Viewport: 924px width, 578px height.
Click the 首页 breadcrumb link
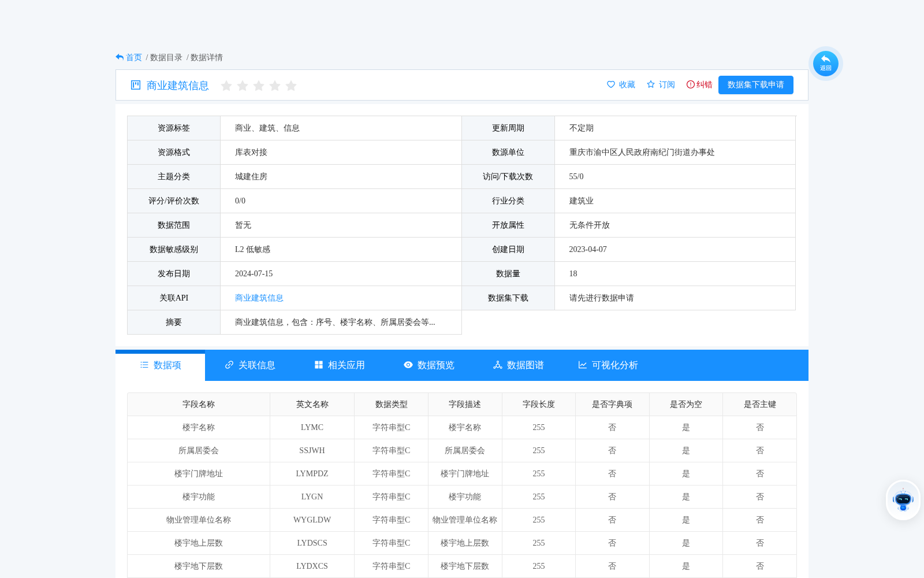[133, 57]
